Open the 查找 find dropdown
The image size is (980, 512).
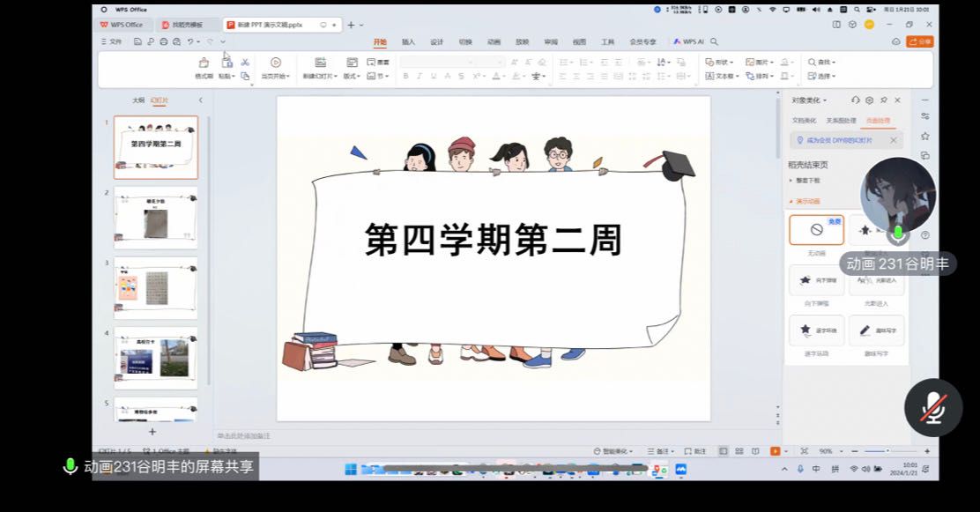click(821, 63)
